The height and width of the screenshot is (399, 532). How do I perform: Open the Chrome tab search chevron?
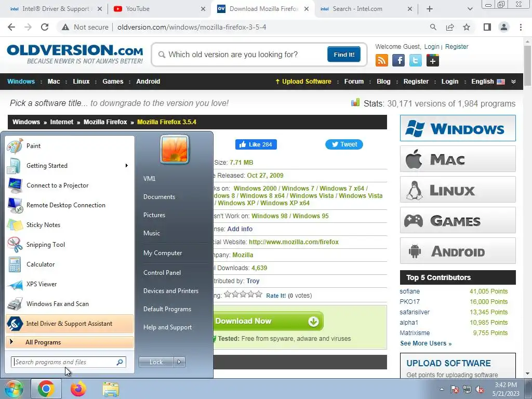click(470, 9)
